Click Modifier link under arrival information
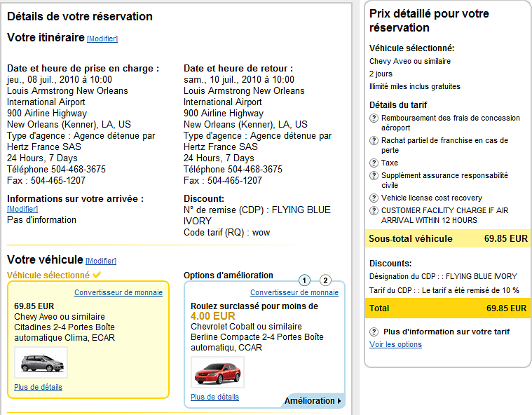 22,209
